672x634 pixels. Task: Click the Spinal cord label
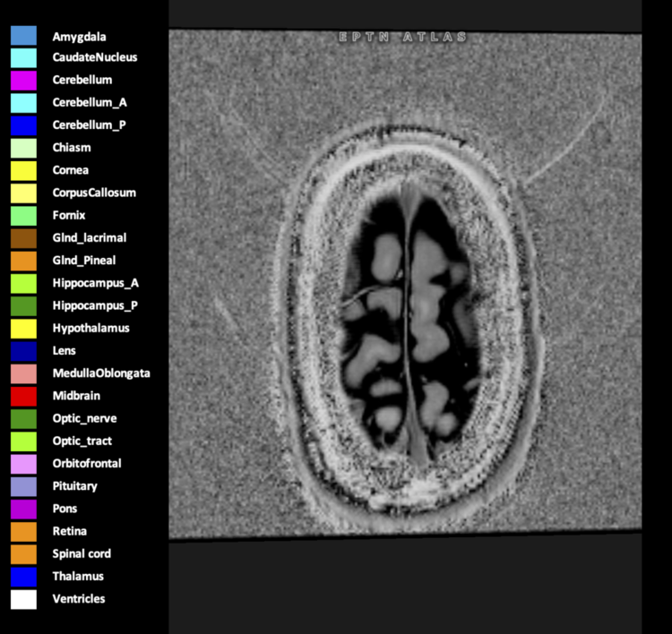click(82, 554)
